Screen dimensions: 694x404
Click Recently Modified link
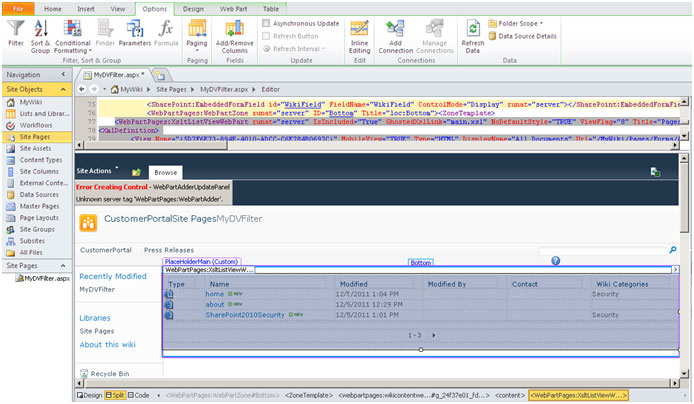click(x=113, y=276)
